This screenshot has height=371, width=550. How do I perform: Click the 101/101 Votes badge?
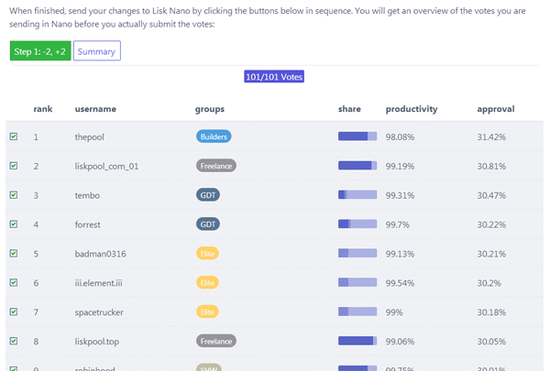coord(274,76)
